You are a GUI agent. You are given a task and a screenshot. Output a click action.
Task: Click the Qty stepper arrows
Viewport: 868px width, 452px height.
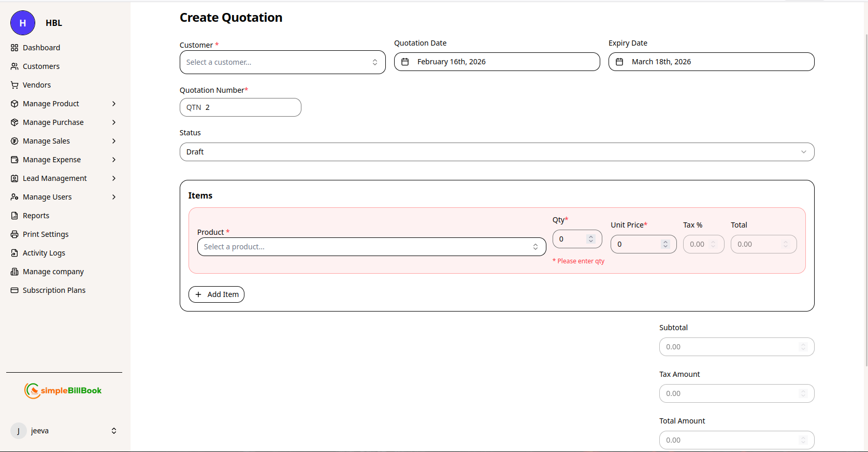click(x=591, y=239)
